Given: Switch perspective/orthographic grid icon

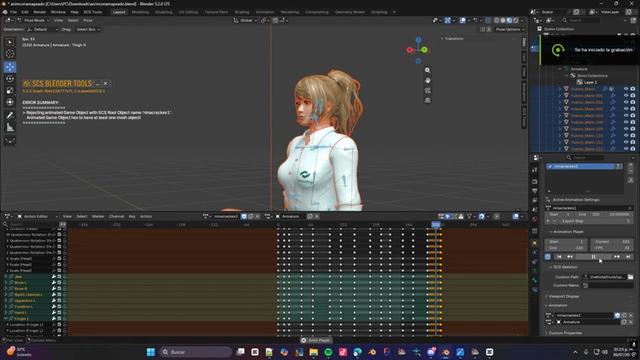Looking at the screenshot, I should (x=427, y=100).
